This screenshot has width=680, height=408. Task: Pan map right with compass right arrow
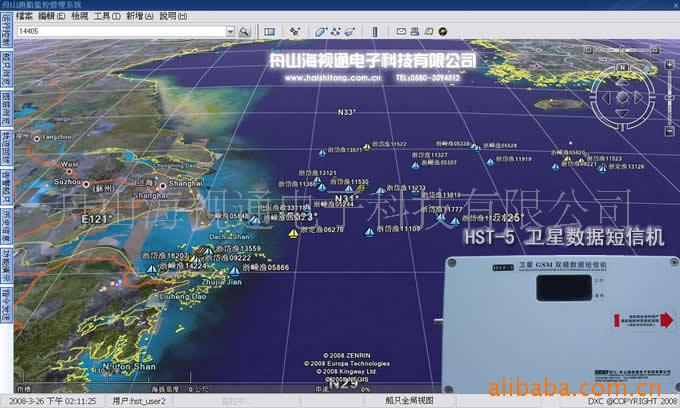pos(638,98)
